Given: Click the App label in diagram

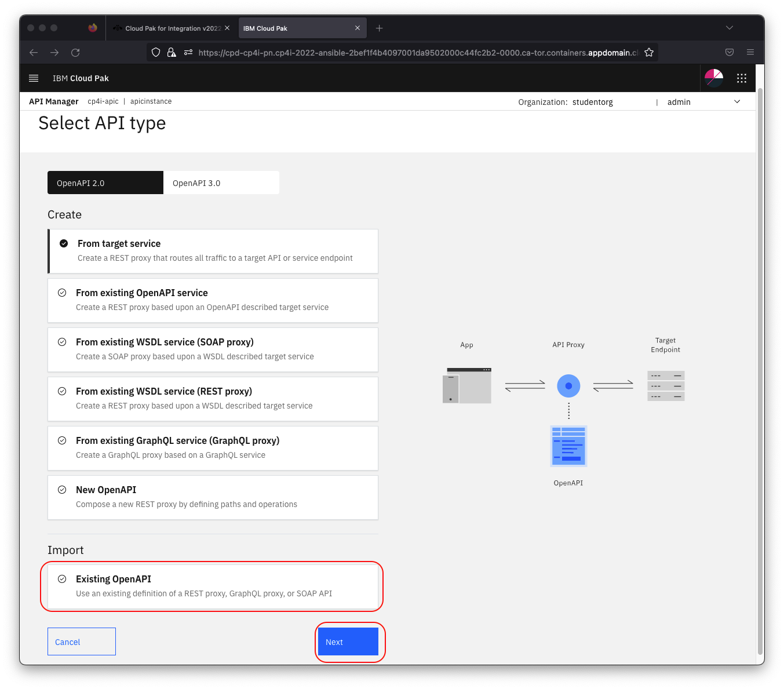Looking at the screenshot, I should 467,345.
